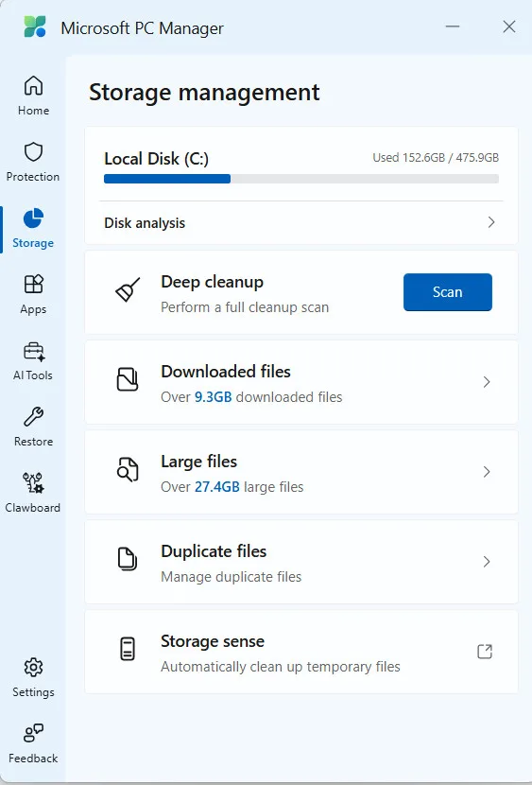
Task: Start the Deep cleanup Scan
Action: [x=448, y=292]
